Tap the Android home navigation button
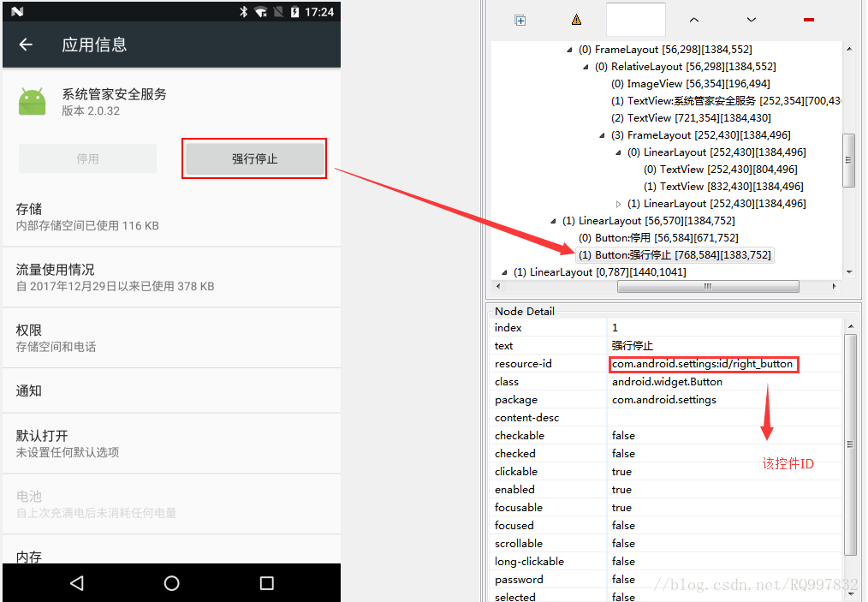 (171, 582)
